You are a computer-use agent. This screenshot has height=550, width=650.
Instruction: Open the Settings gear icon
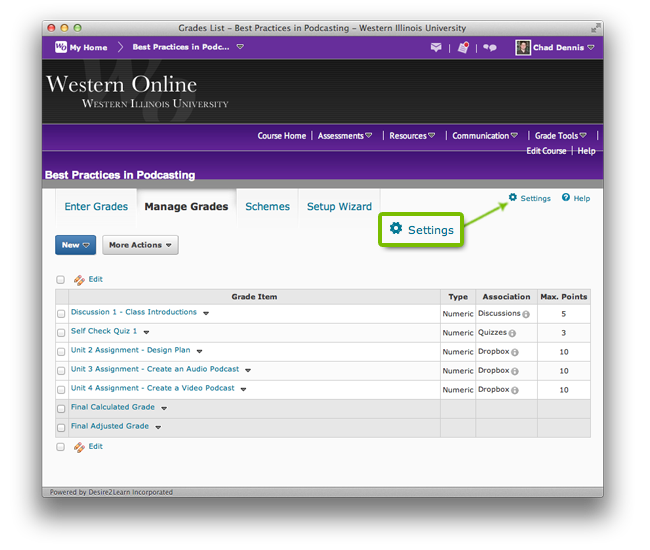point(513,198)
